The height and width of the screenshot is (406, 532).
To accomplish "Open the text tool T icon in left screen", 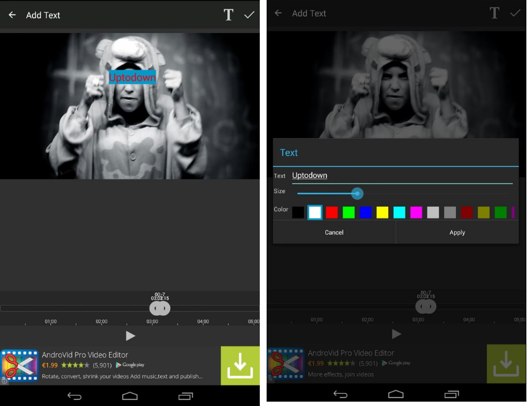I will 229,15.
